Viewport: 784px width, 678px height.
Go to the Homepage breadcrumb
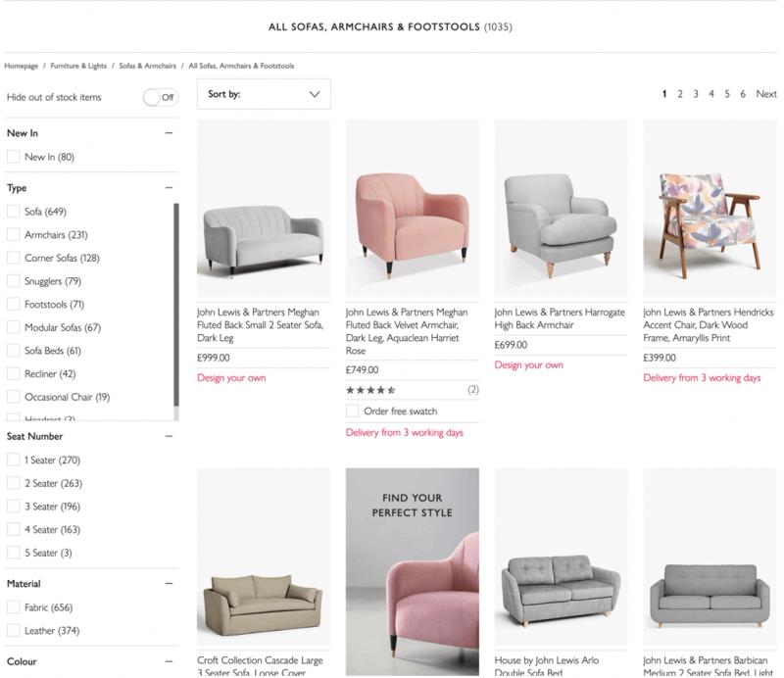21,66
